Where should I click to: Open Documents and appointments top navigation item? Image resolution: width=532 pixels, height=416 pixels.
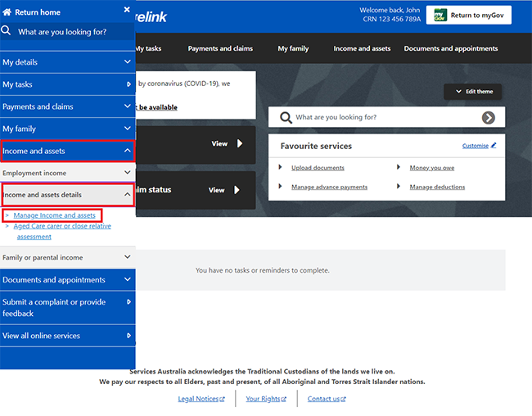(450, 49)
